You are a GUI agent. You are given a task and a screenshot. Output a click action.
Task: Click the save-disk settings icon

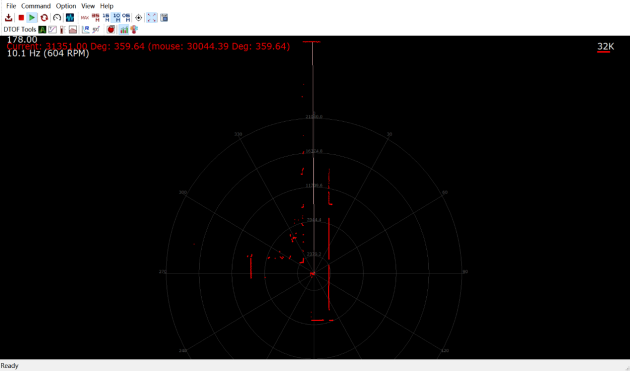pos(164,18)
